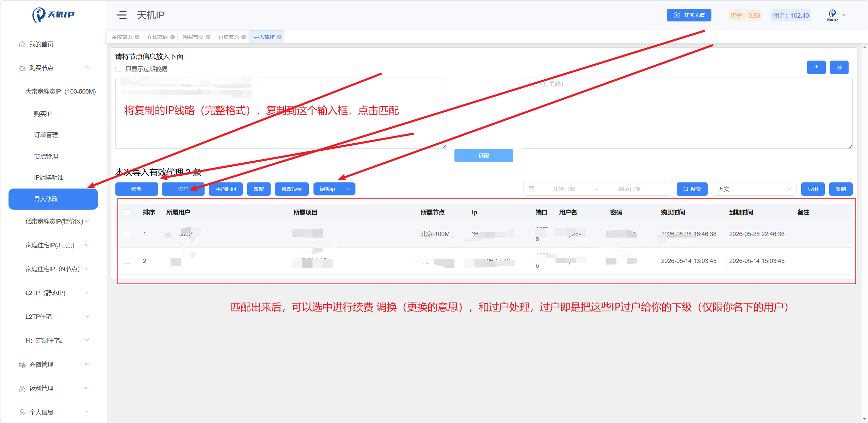Switch to the 在线充值 tab
The height and width of the screenshot is (423, 868).
(x=157, y=37)
